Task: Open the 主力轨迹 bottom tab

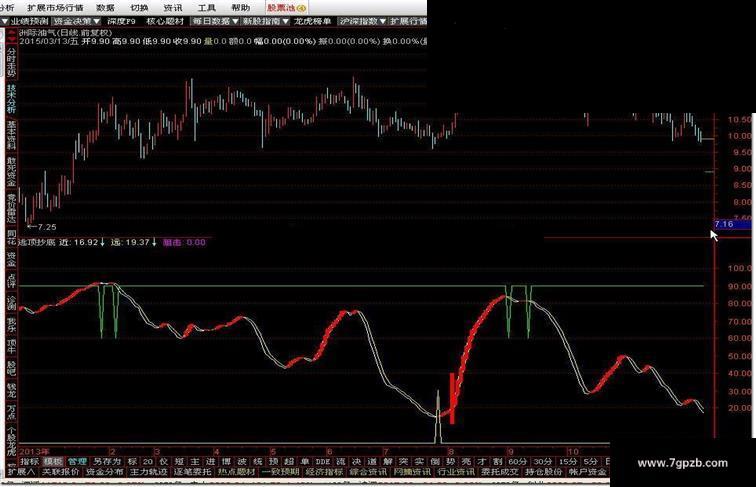Action: click(x=148, y=472)
